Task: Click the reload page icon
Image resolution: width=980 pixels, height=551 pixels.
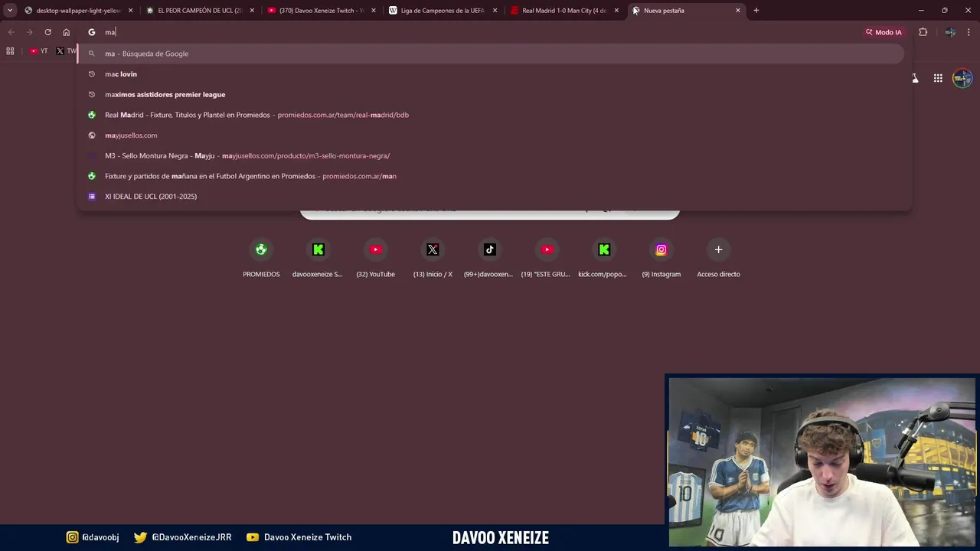Action: click(x=47, y=32)
